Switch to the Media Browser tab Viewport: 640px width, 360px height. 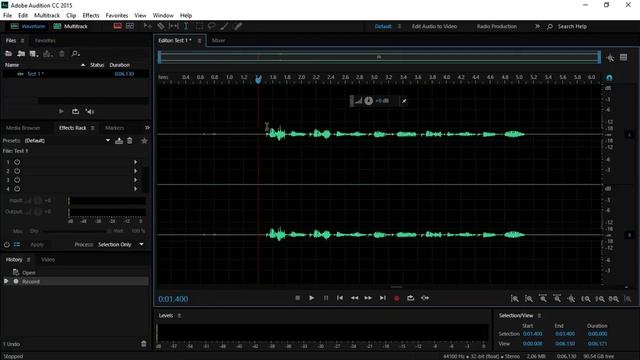[23, 128]
